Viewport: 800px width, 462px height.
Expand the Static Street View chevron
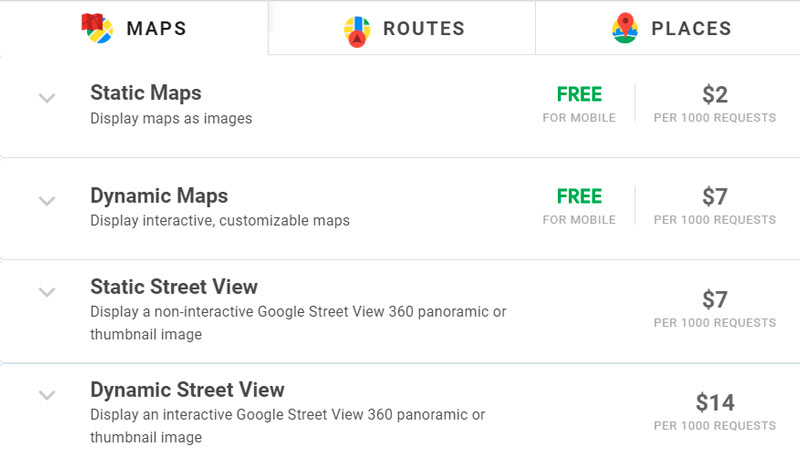47,292
